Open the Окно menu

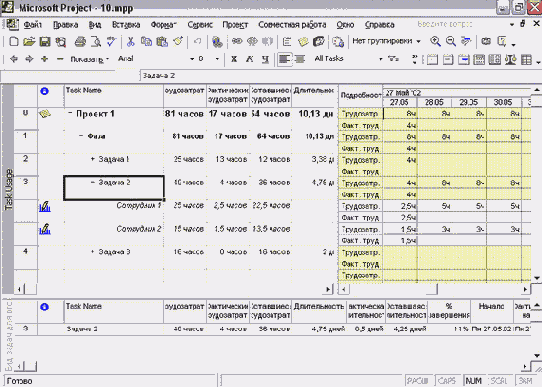(345, 25)
